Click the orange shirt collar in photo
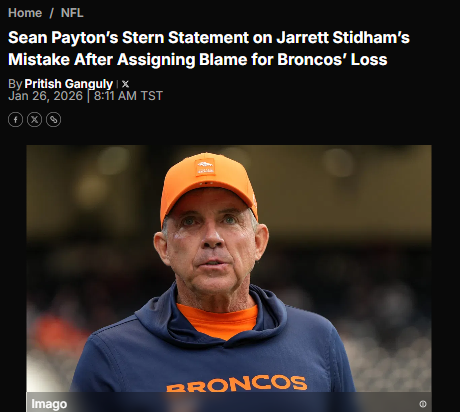Screen dimensions: 460x412 coord(217,320)
